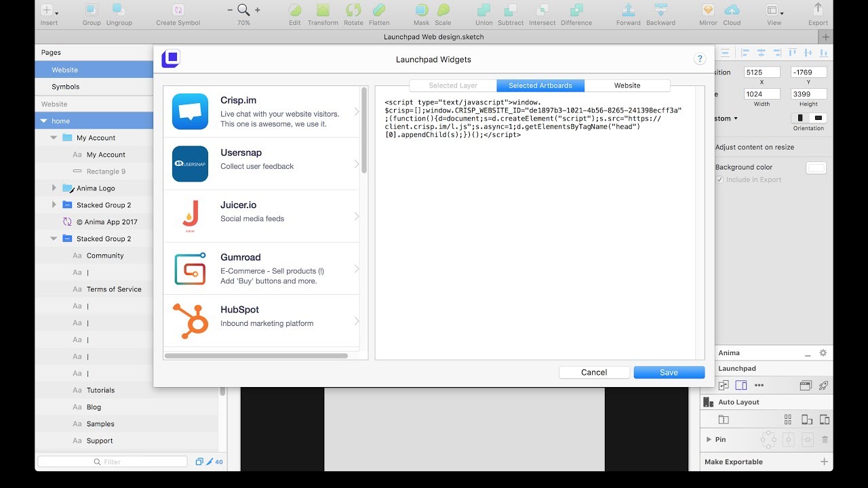Screen dimensions: 868x488
Task: Click the Save button
Action: tap(669, 372)
